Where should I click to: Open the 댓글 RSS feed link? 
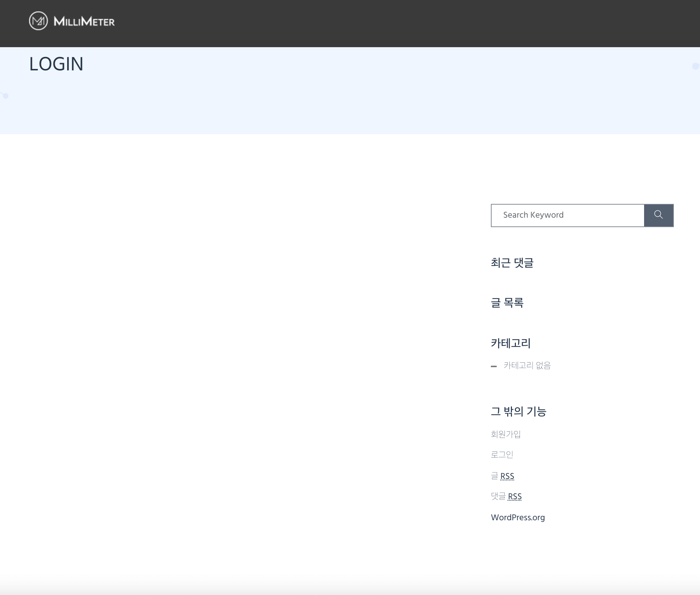506,496
